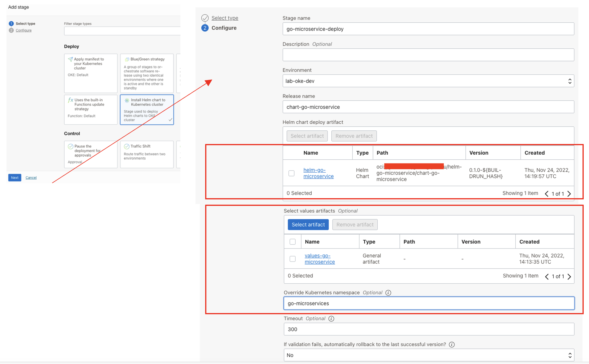
Task: Open the Environment dropdown lab-oke-dev
Action: click(x=428, y=81)
